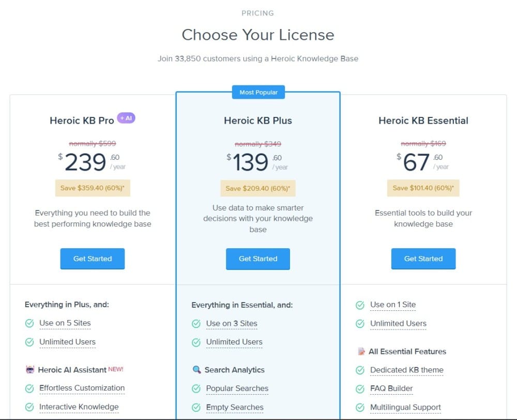Toggle the checkmark next to Effortless Customization

(29, 388)
